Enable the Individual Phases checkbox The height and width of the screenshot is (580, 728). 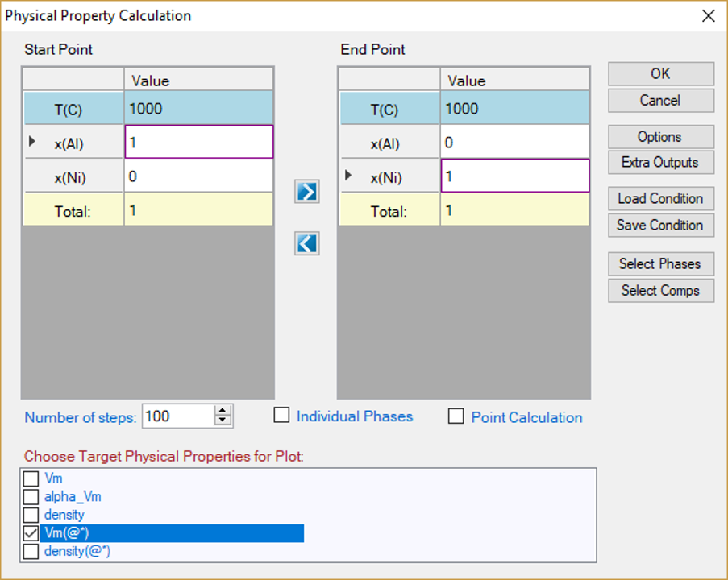281,416
